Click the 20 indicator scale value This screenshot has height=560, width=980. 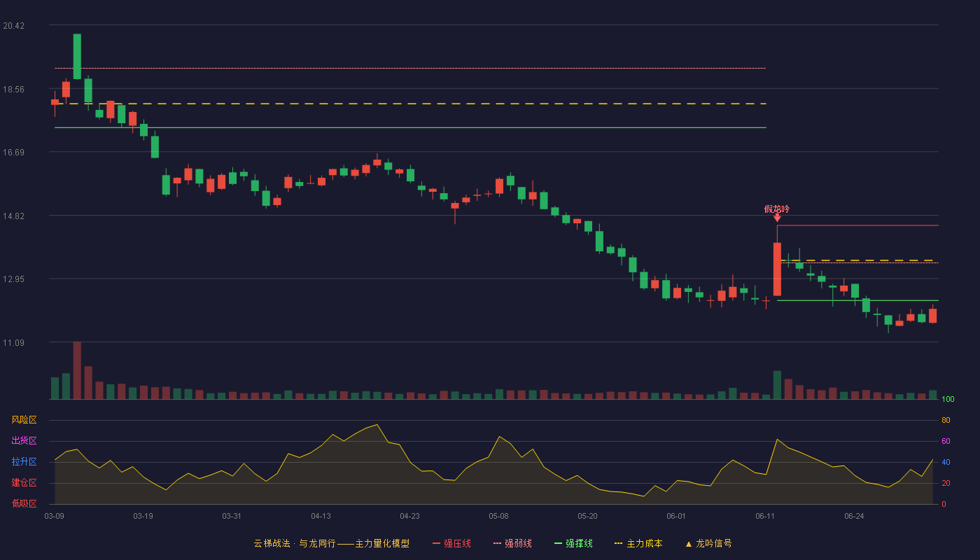[946, 483]
